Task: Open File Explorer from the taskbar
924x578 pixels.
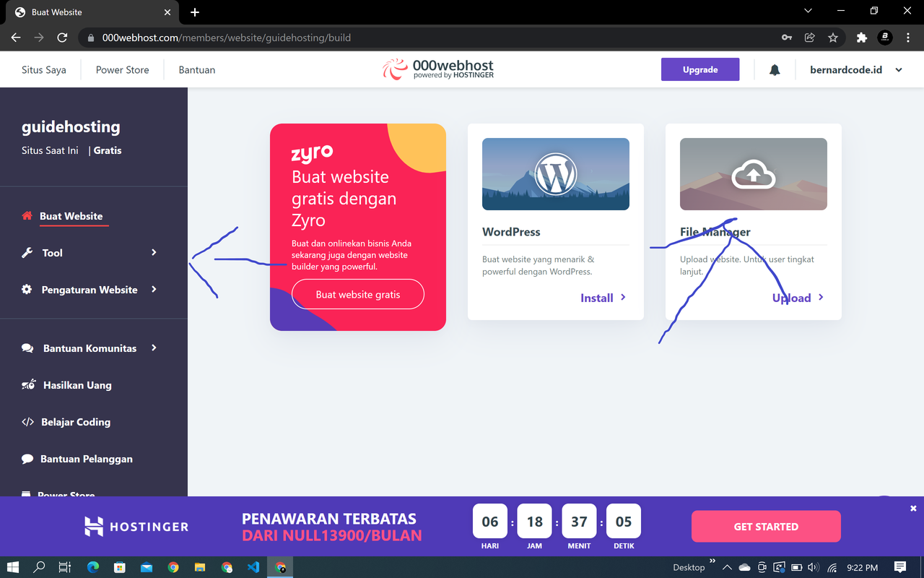Action: click(x=200, y=567)
